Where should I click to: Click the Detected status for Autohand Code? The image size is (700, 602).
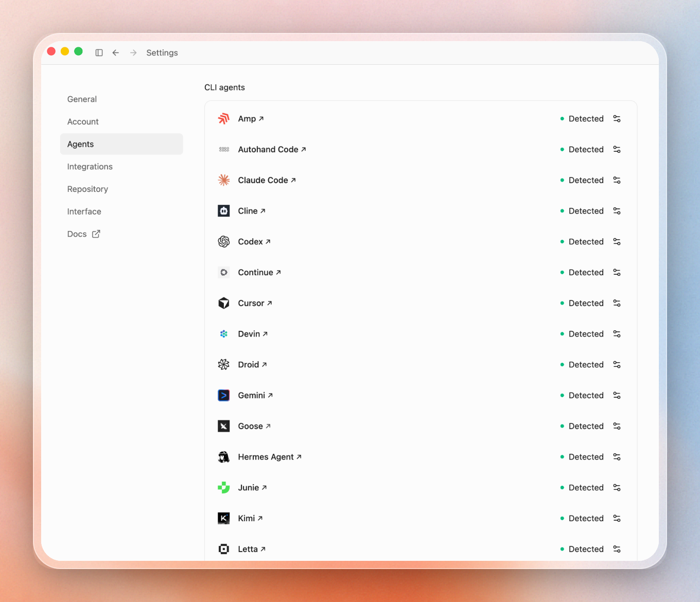click(x=582, y=150)
